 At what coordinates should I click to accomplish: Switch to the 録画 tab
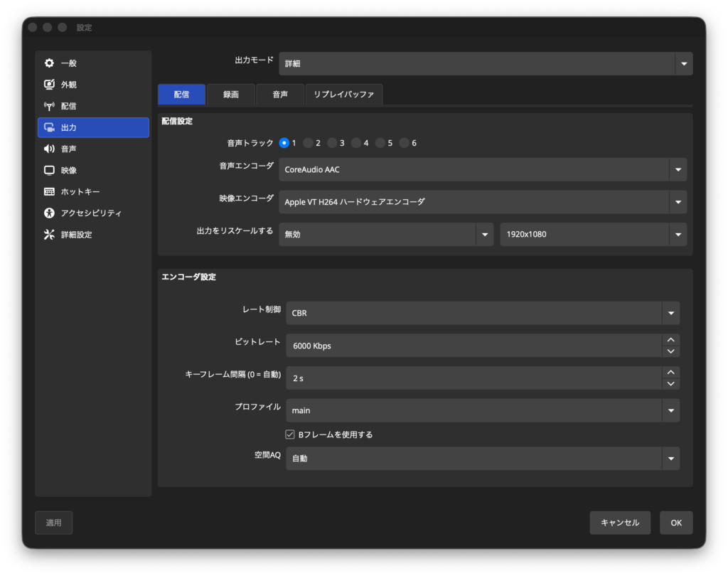pos(230,95)
